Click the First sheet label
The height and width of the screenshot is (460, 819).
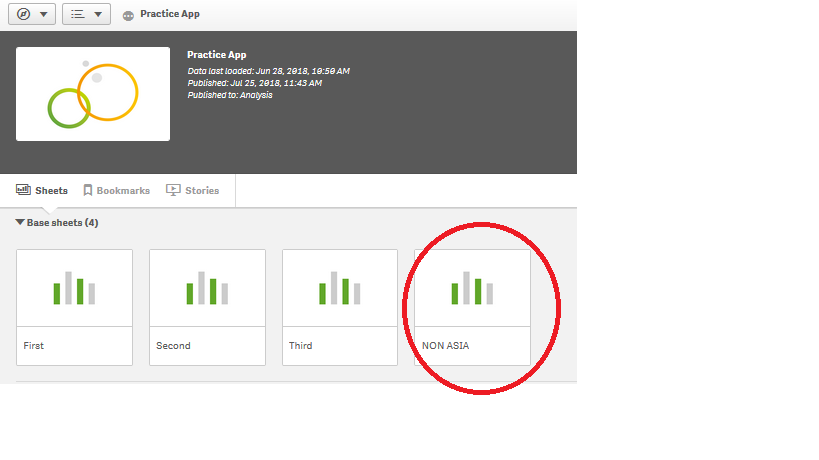(x=33, y=346)
